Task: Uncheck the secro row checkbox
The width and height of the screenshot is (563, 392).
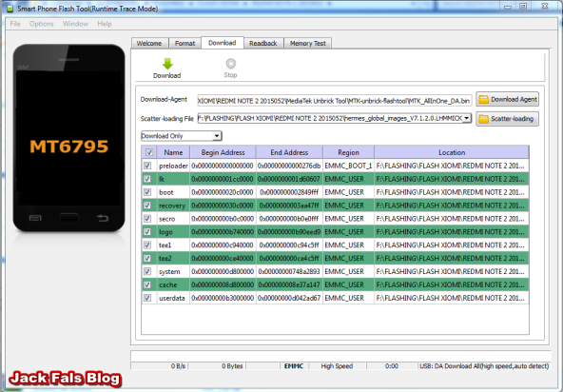Action: point(147,219)
